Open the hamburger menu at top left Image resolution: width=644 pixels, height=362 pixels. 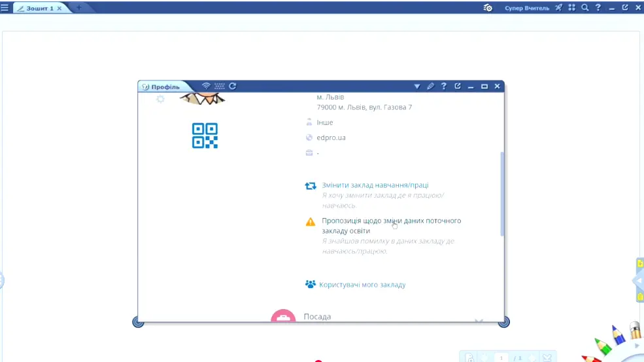pyautogui.click(x=5, y=8)
